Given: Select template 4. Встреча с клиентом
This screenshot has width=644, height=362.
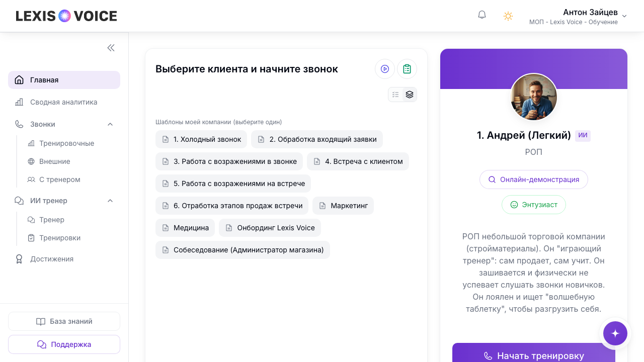Looking at the screenshot, I should point(358,161).
